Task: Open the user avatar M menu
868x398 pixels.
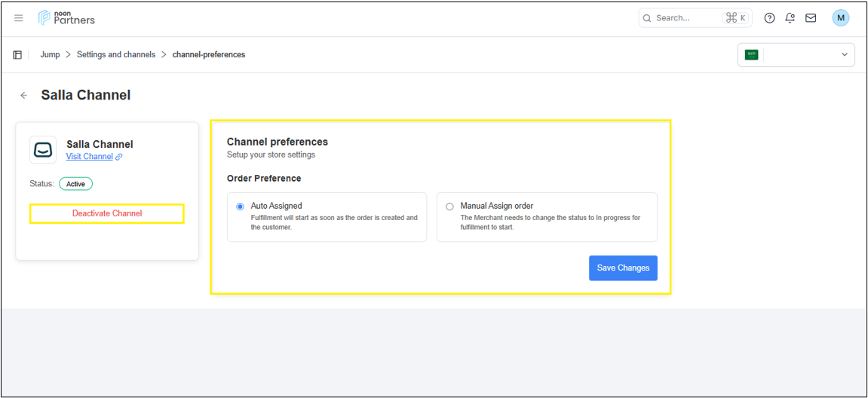Action: coord(840,17)
